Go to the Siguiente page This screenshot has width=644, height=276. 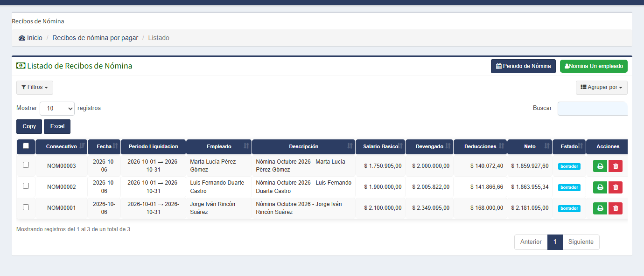tap(581, 242)
